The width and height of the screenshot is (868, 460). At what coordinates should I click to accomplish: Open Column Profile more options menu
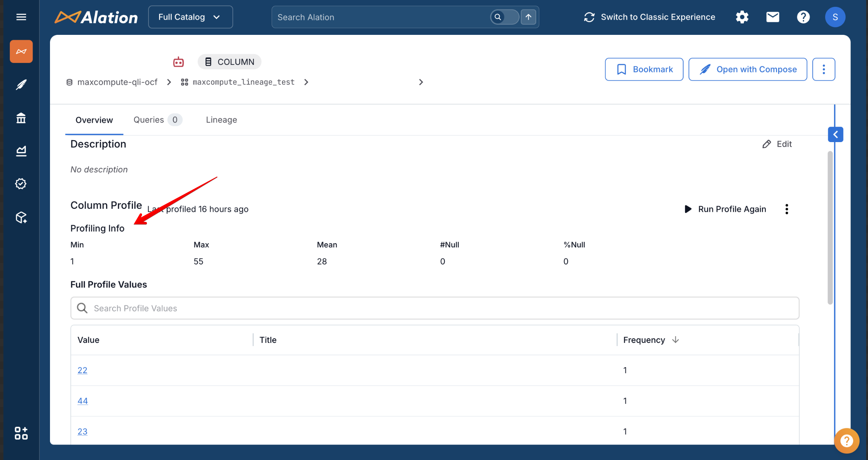point(787,209)
